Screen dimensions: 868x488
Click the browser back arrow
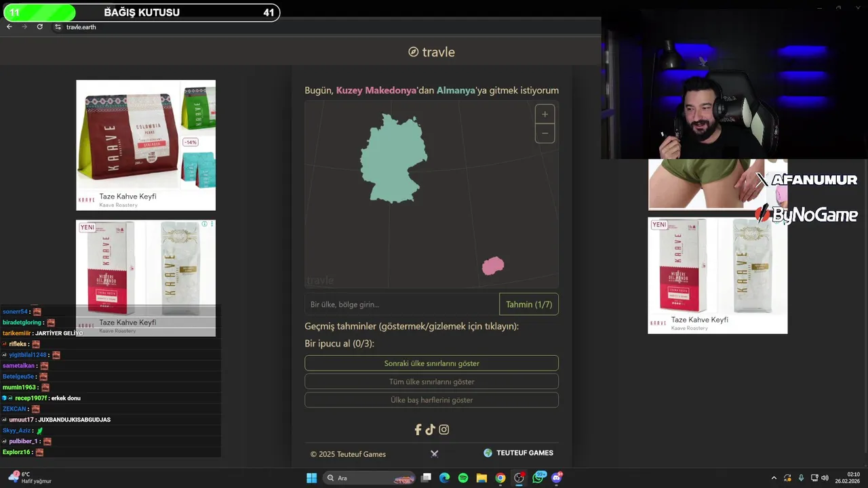pos(9,26)
